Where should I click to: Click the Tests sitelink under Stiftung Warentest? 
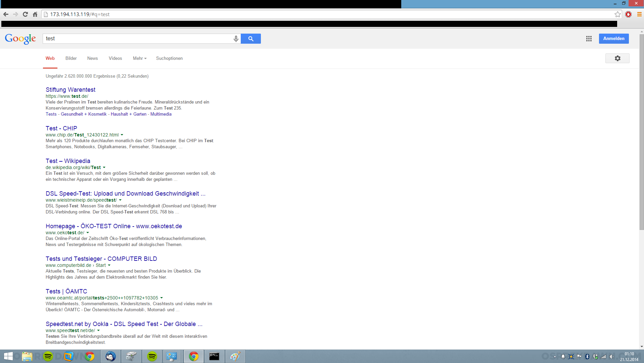pyautogui.click(x=51, y=114)
